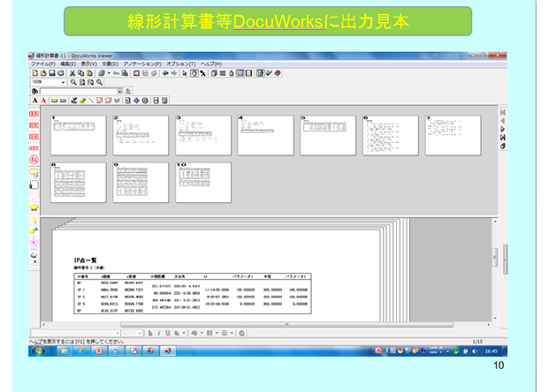
Task: Expand the search box dropdown arrow
Action: click(120, 92)
